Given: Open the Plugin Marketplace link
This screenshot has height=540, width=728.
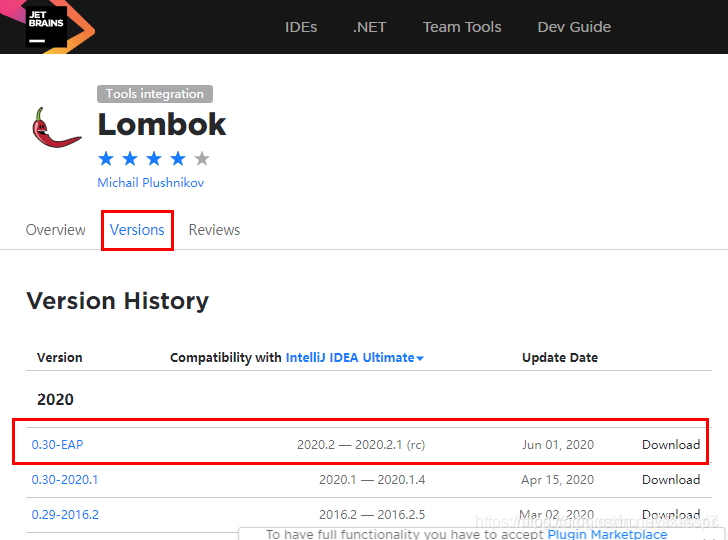Looking at the screenshot, I should 607,534.
